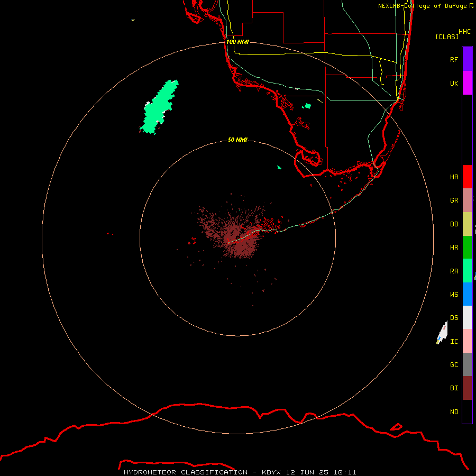The height and width of the screenshot is (476, 476).
Task: Click the RA legend label
Action: click(x=454, y=271)
